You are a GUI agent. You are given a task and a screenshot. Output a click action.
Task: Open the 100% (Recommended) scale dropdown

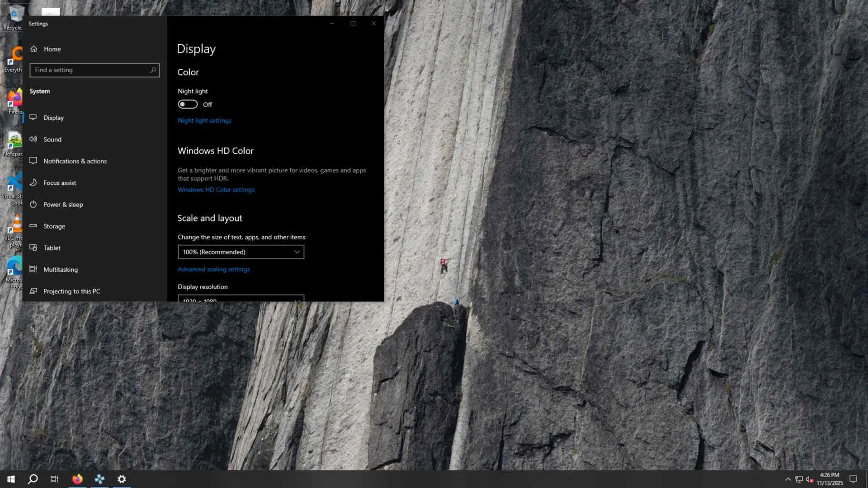tap(241, 252)
